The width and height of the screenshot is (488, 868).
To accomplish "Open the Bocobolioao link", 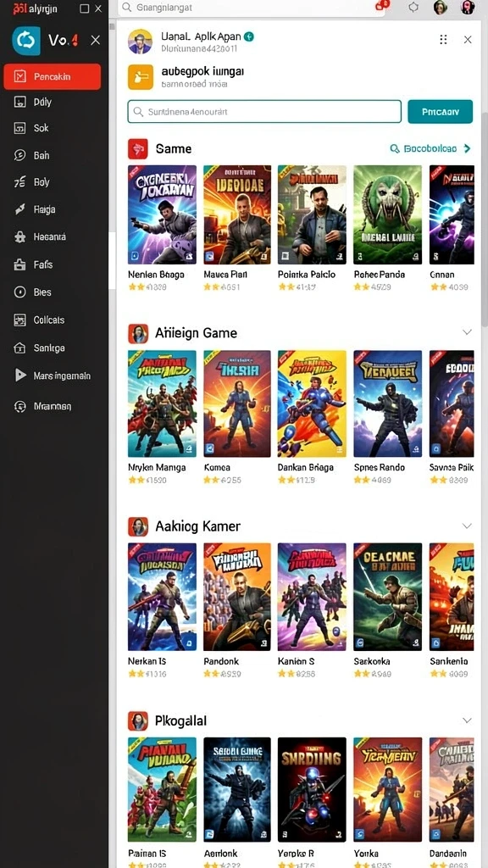I will click(430, 148).
